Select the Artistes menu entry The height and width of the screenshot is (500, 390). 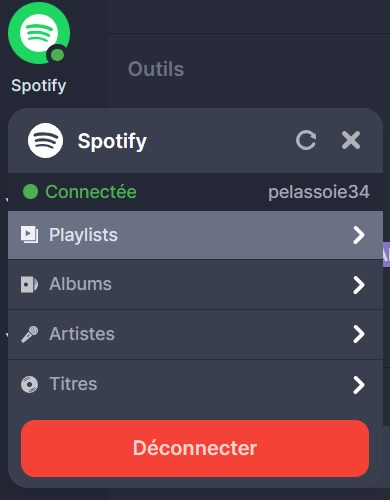[x=195, y=334]
